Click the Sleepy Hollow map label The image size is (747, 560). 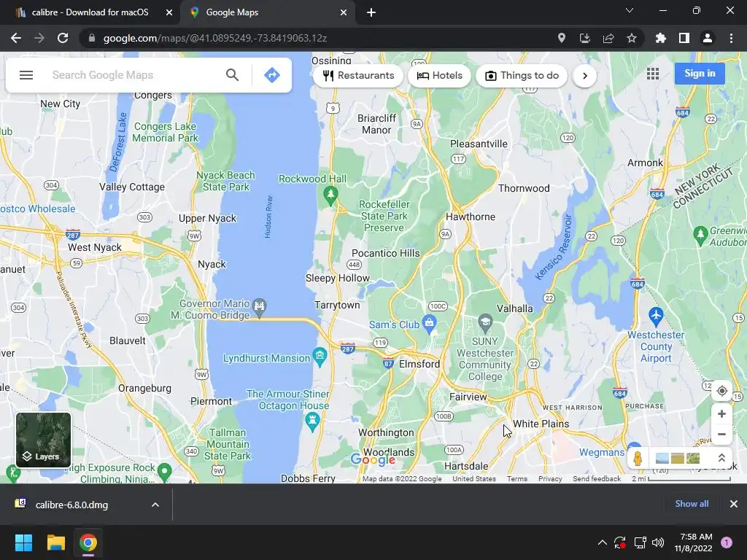[337, 278]
